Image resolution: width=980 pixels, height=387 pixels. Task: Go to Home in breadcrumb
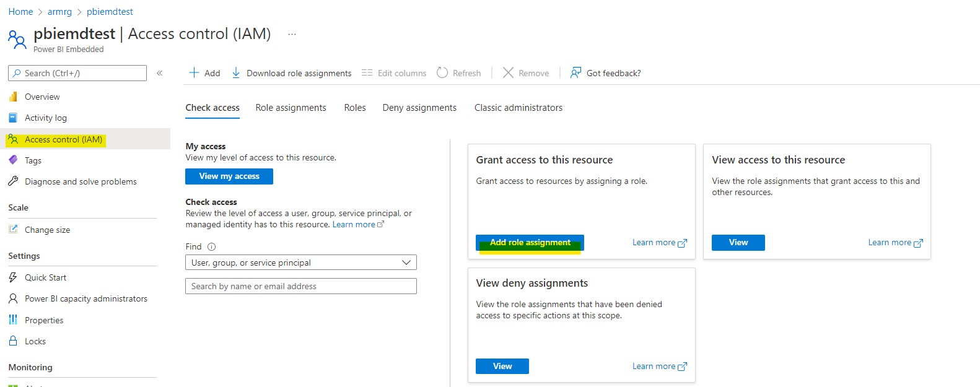[20, 12]
